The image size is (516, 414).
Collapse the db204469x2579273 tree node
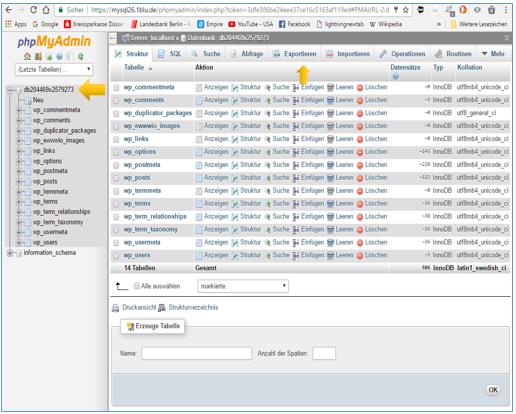[x=11, y=90]
